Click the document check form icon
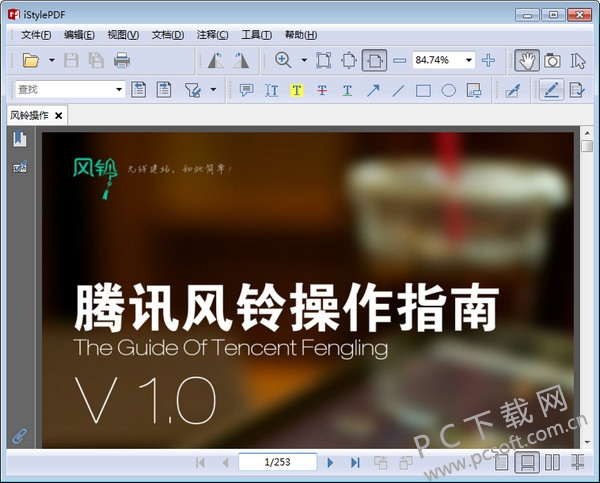The image size is (600, 483). pyautogui.click(x=577, y=90)
